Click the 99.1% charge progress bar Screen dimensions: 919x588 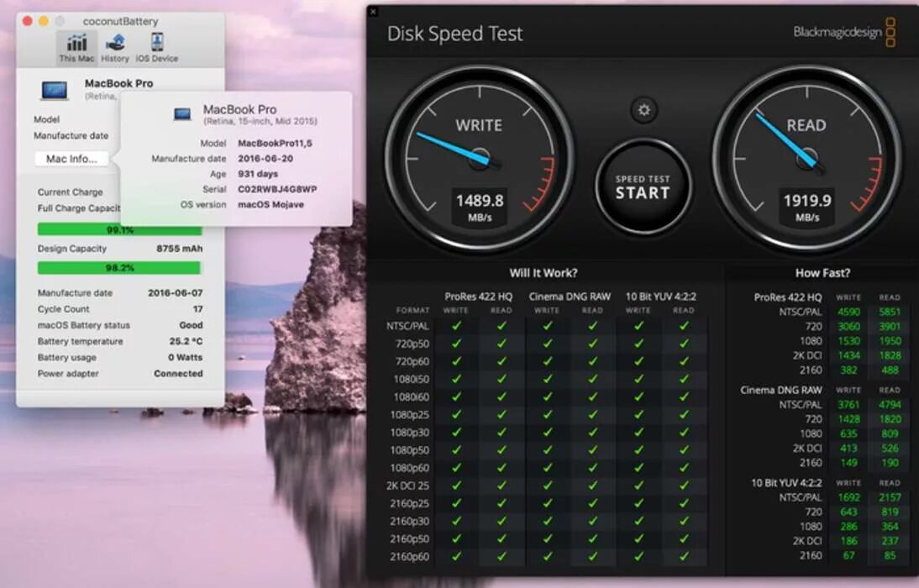tap(119, 230)
